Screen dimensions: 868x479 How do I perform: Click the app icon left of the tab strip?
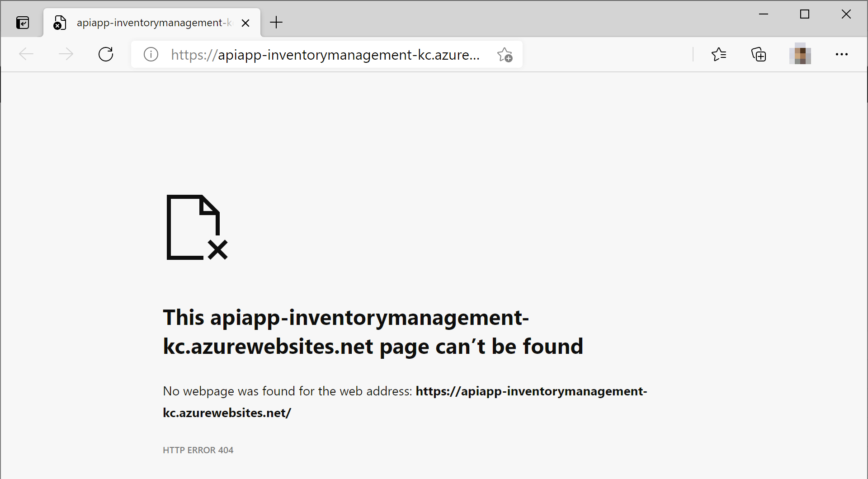pos(23,22)
